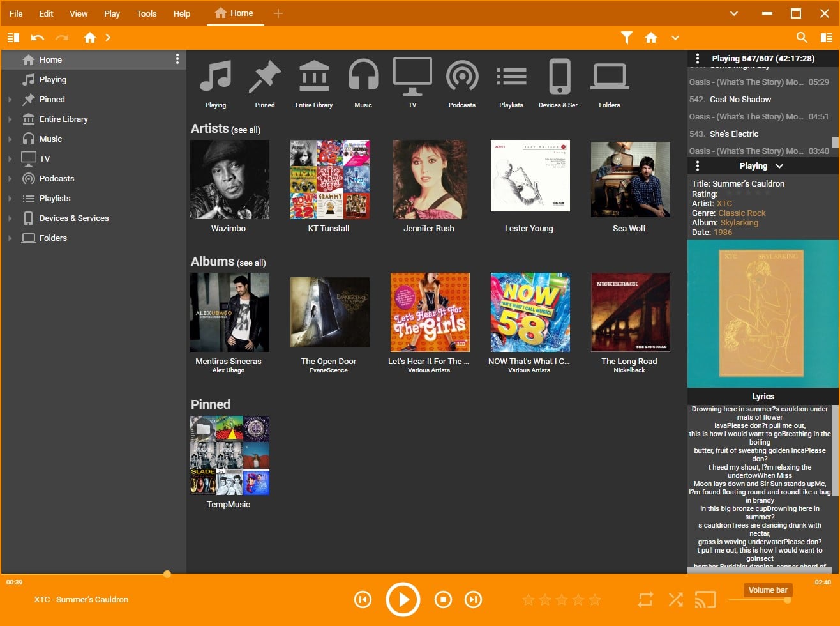Skip to next track button
Image resolution: width=840 pixels, height=626 pixels.
[x=473, y=599]
